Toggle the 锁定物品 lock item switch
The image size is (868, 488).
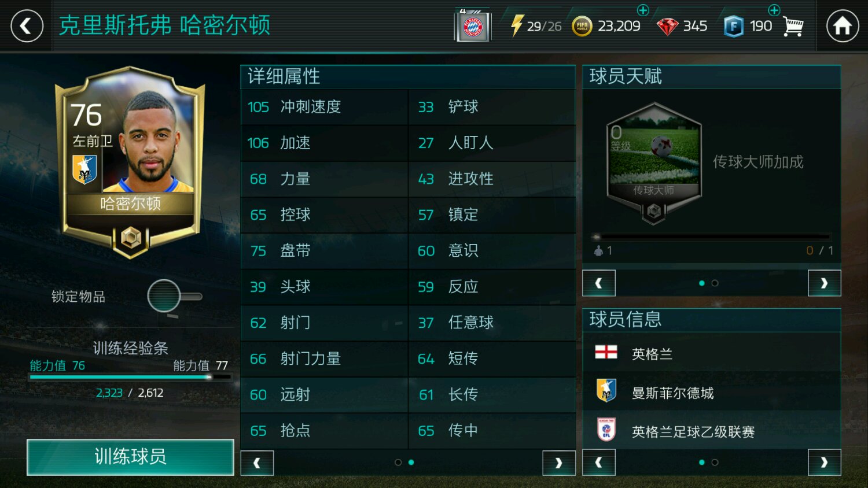pyautogui.click(x=174, y=297)
